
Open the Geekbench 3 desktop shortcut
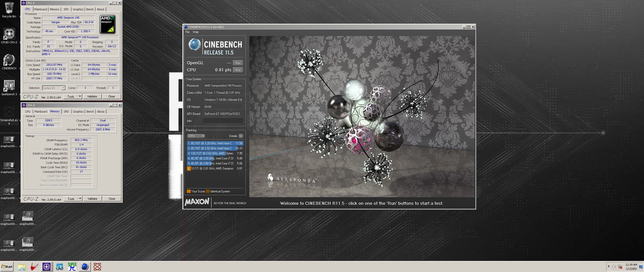pos(9,88)
